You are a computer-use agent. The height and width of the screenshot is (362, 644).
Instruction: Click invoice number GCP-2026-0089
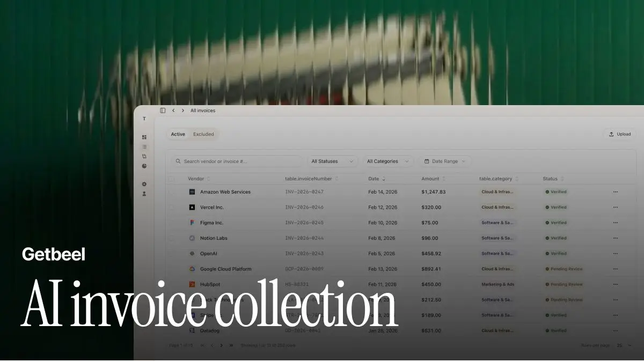304,269
